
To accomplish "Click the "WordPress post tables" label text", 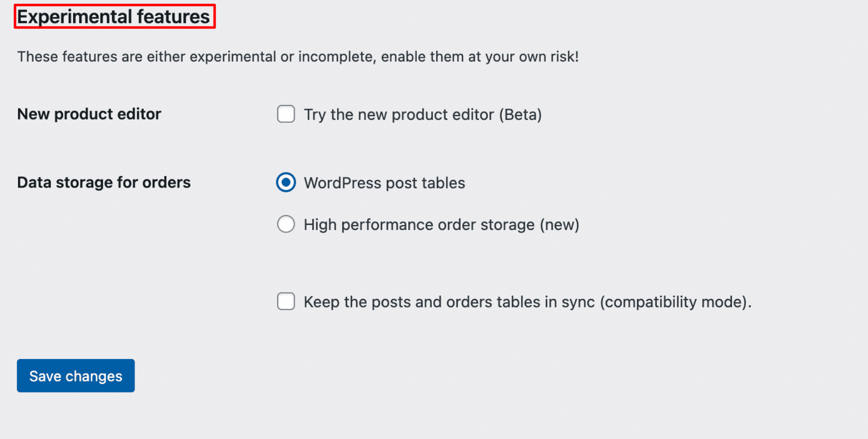I will point(384,183).
